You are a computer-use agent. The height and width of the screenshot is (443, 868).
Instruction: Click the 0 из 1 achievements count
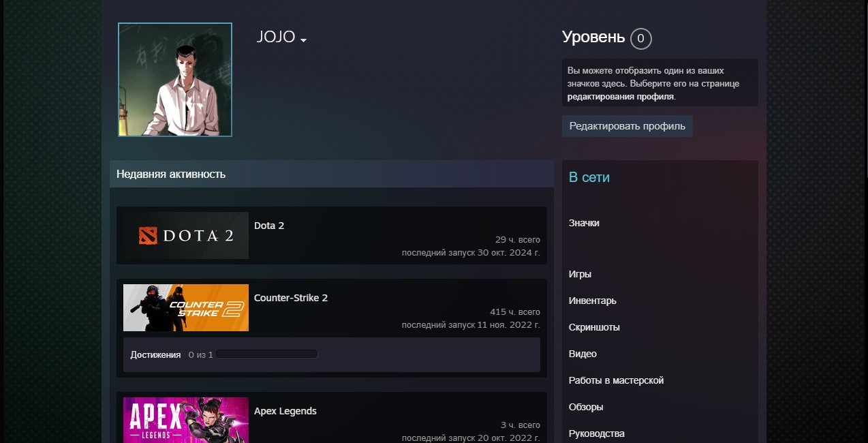click(201, 355)
